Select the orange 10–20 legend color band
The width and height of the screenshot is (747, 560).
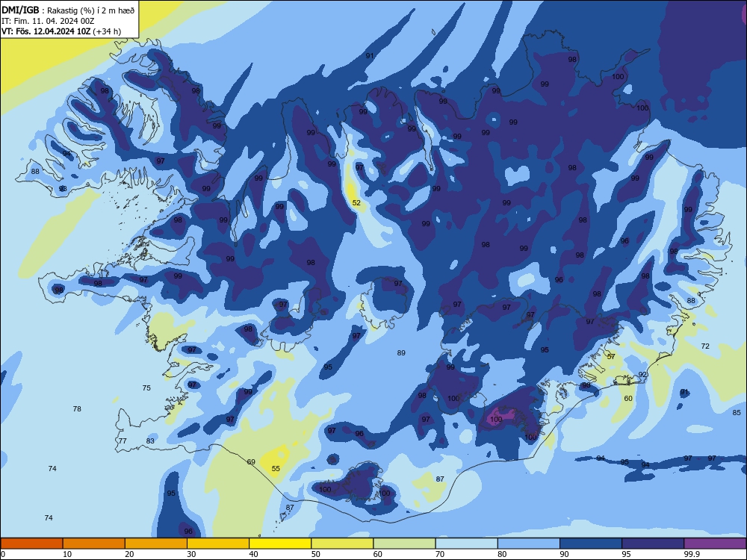coord(94,544)
